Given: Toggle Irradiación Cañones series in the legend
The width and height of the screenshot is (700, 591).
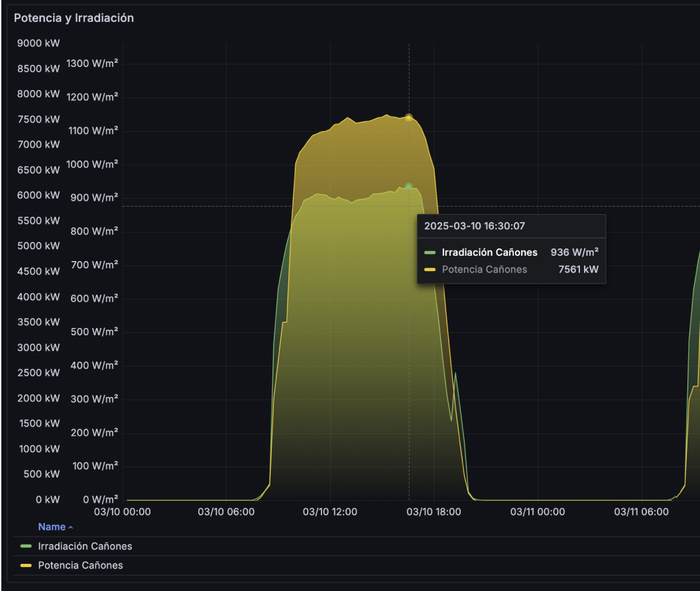Looking at the screenshot, I should [85, 547].
